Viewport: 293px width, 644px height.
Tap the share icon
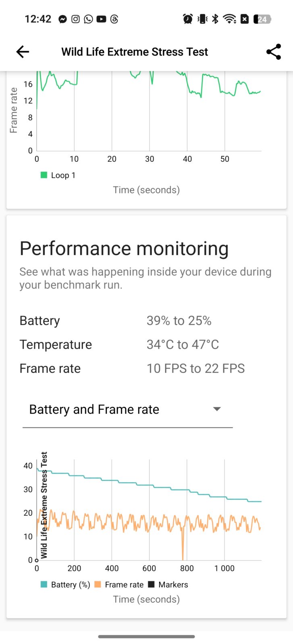point(273,52)
